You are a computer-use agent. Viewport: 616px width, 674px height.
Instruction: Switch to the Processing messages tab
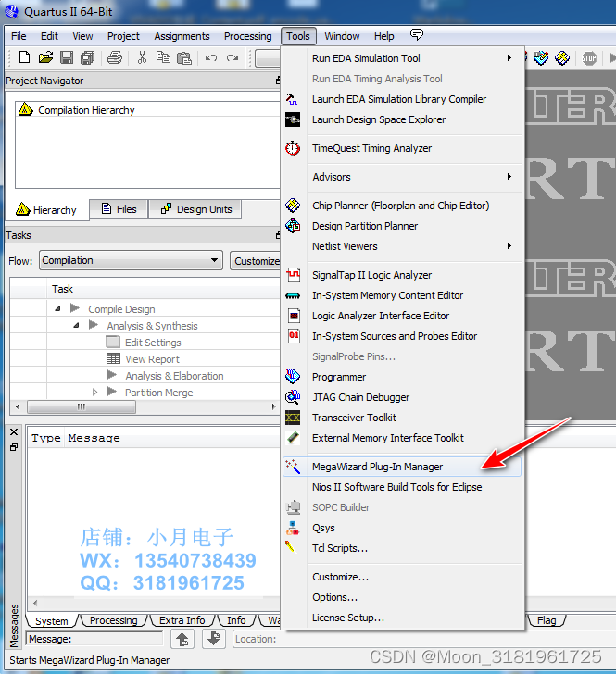click(x=114, y=620)
